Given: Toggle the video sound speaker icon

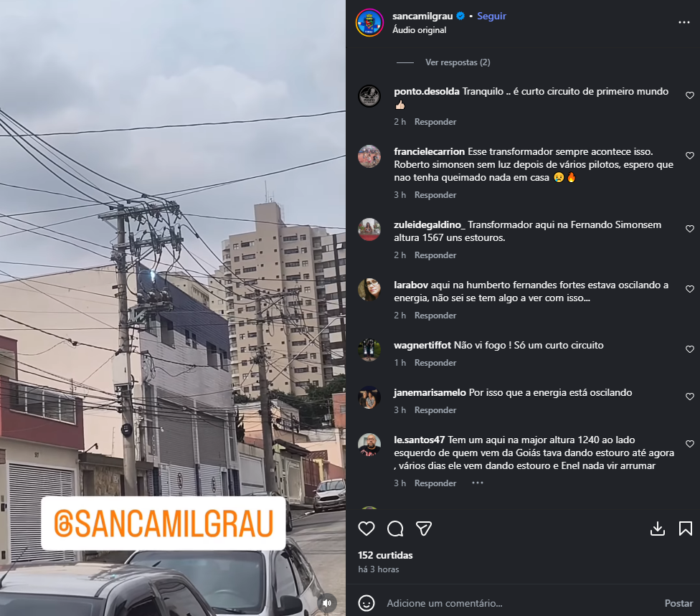Looking at the screenshot, I should tap(327, 603).
